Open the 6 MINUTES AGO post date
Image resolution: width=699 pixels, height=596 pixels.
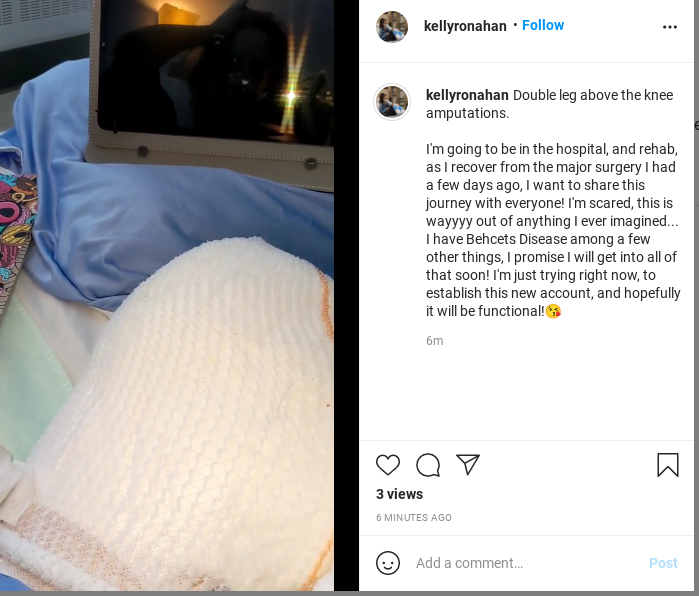(x=414, y=518)
